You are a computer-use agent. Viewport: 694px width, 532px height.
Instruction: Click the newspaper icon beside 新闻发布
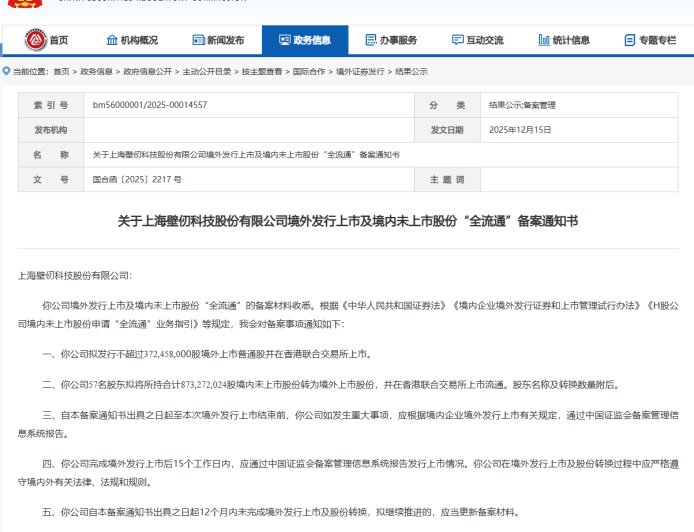point(198,40)
